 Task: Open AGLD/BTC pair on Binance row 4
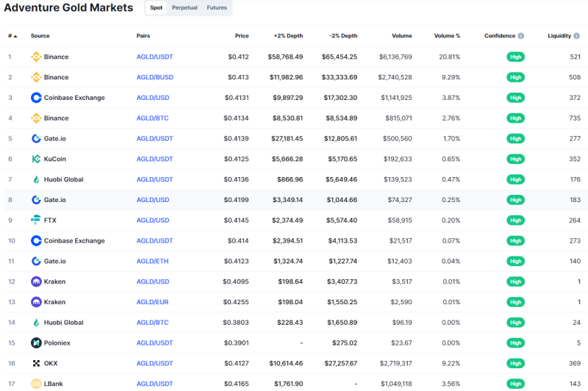click(x=152, y=118)
